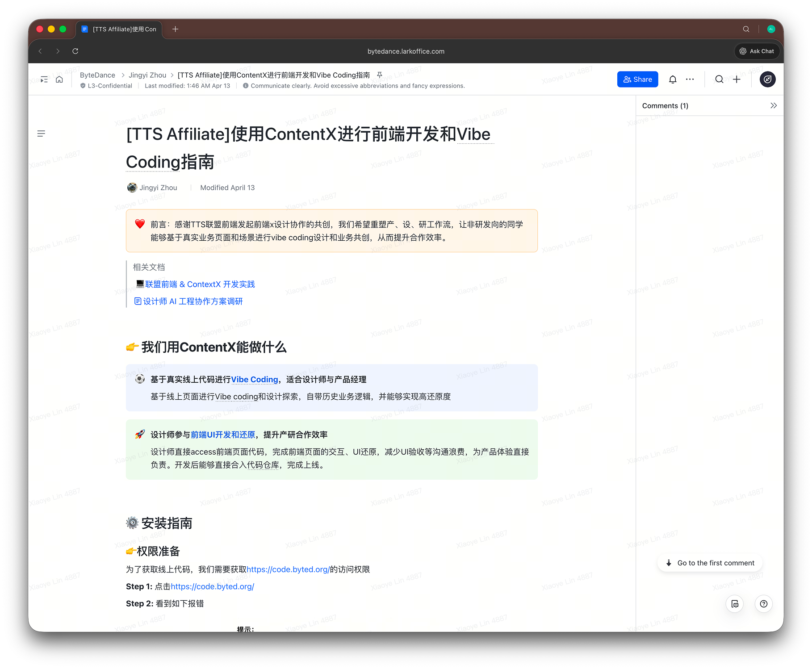The width and height of the screenshot is (812, 669).
Task: Click the comment document icon at bottom right
Action: pyautogui.click(x=735, y=604)
